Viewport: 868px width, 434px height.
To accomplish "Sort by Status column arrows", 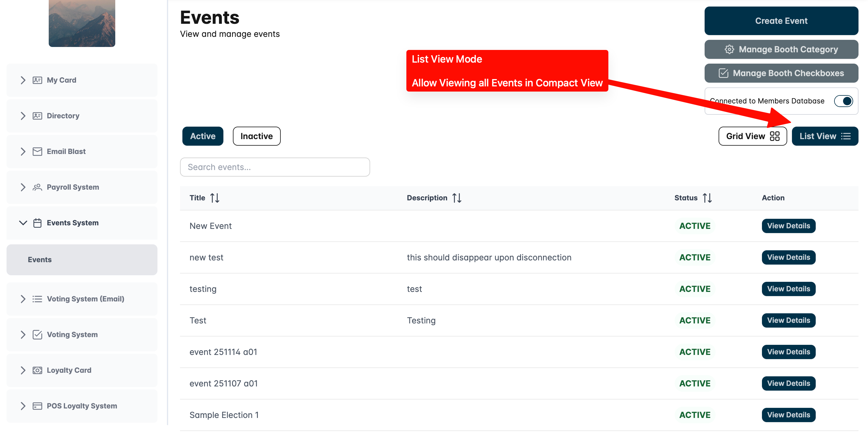I will click(x=707, y=198).
